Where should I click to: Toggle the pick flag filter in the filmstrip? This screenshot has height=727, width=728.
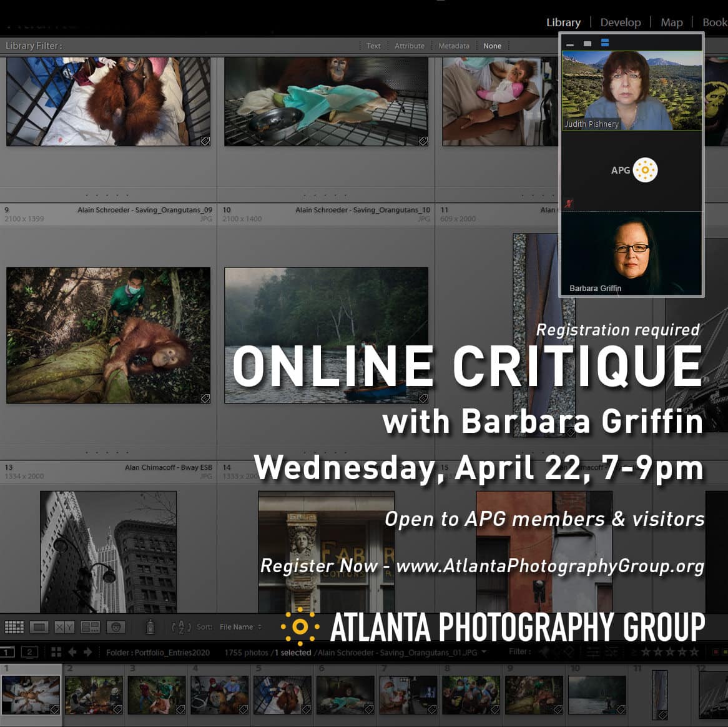point(544,651)
